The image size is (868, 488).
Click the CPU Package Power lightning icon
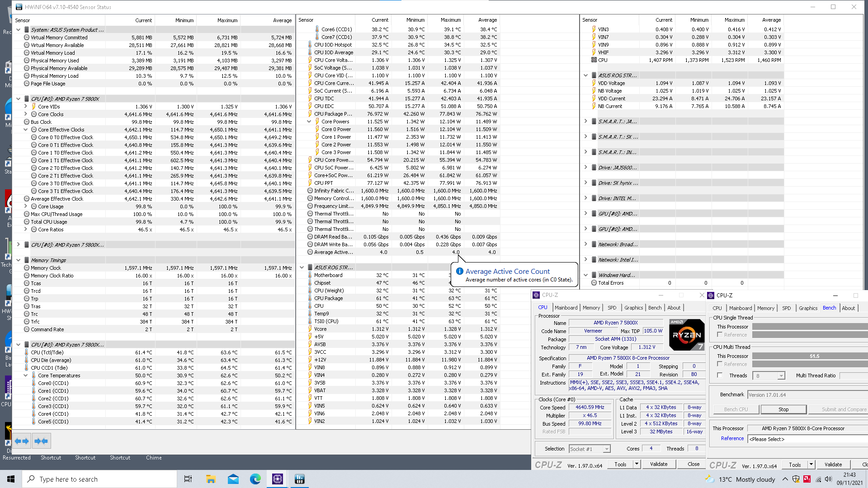[x=310, y=114]
